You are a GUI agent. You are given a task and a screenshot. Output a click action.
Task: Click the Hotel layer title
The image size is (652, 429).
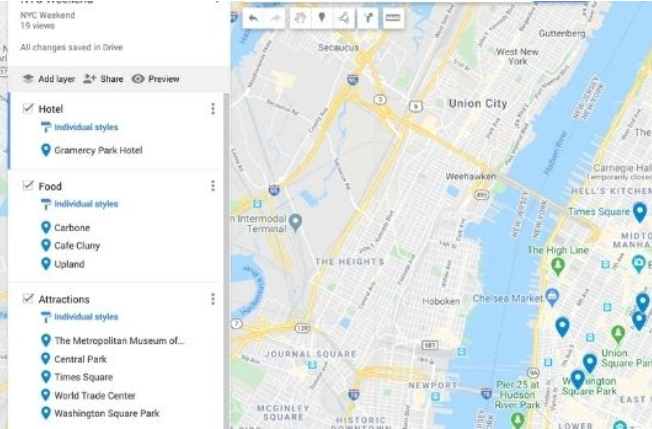click(x=51, y=109)
